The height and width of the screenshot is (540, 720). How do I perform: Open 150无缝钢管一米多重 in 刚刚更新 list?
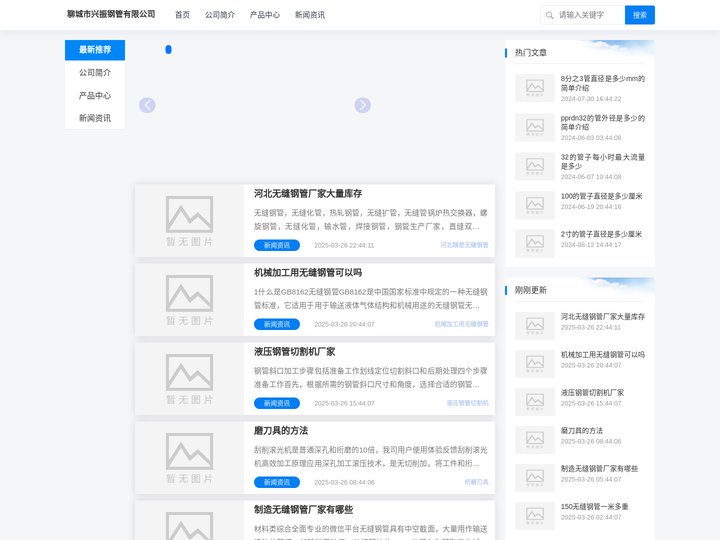pos(594,506)
